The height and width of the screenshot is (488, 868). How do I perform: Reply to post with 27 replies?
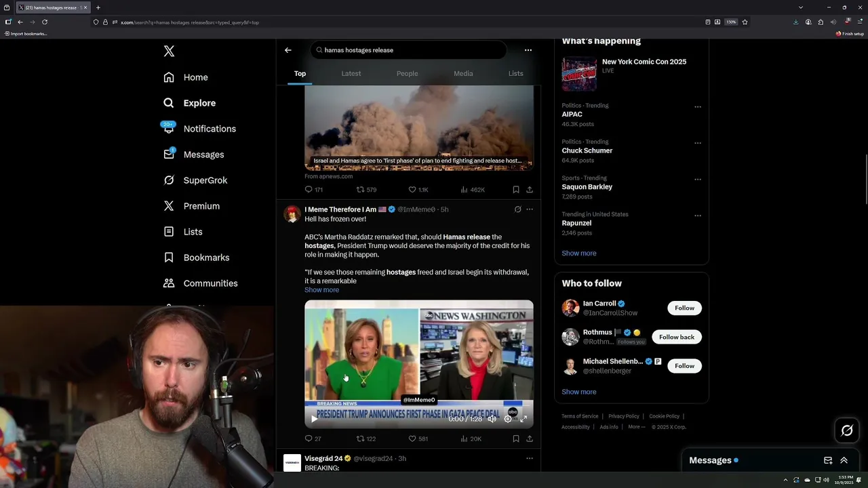pos(313,439)
